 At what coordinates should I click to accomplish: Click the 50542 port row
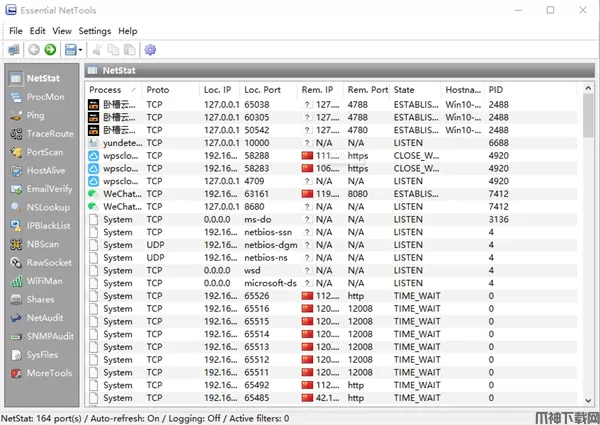click(x=331, y=130)
